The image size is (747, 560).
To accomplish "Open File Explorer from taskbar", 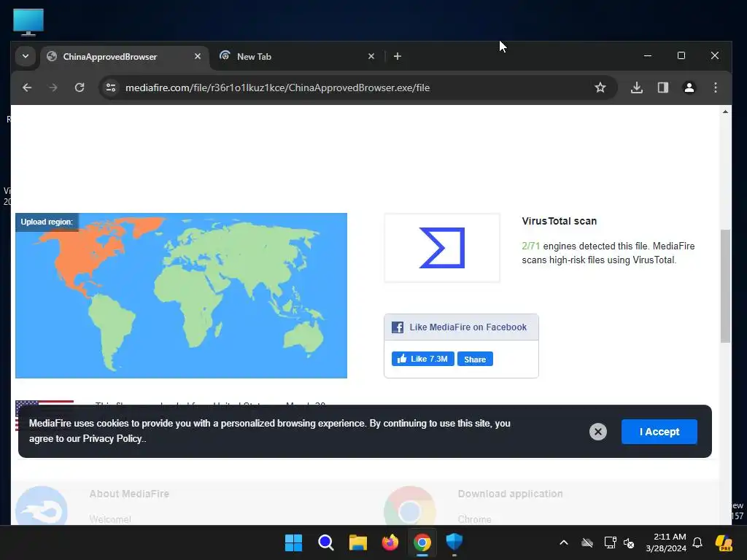I will click(x=357, y=542).
